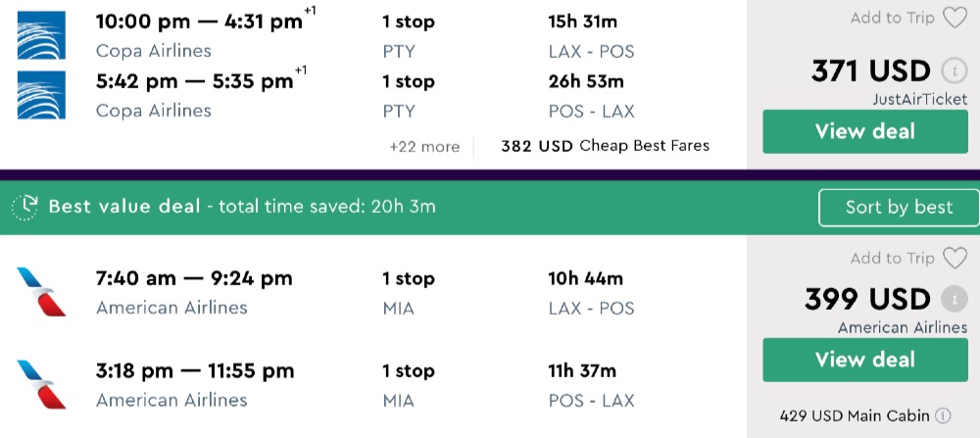980x438 pixels.
Task: Click Copa Airlines logo for 10:00 pm flight
Action: [41, 35]
